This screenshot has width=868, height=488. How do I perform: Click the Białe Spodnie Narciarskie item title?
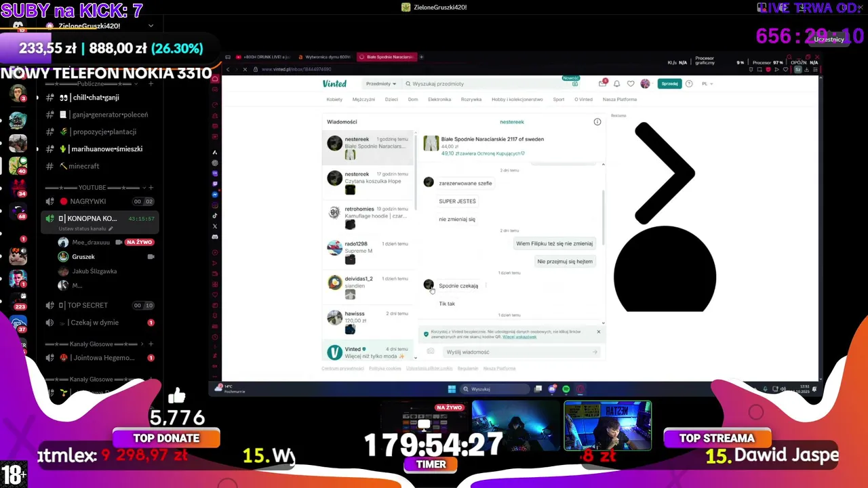[x=492, y=139]
